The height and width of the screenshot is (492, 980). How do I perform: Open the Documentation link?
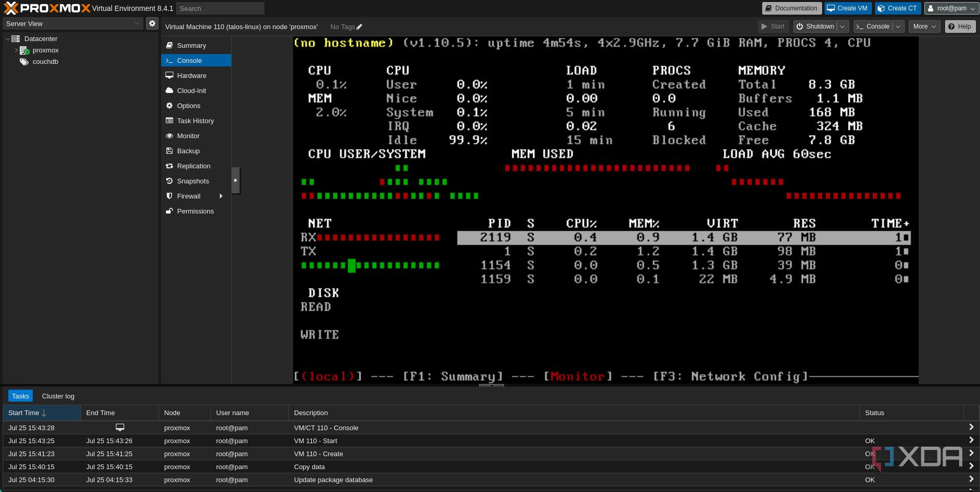(791, 8)
